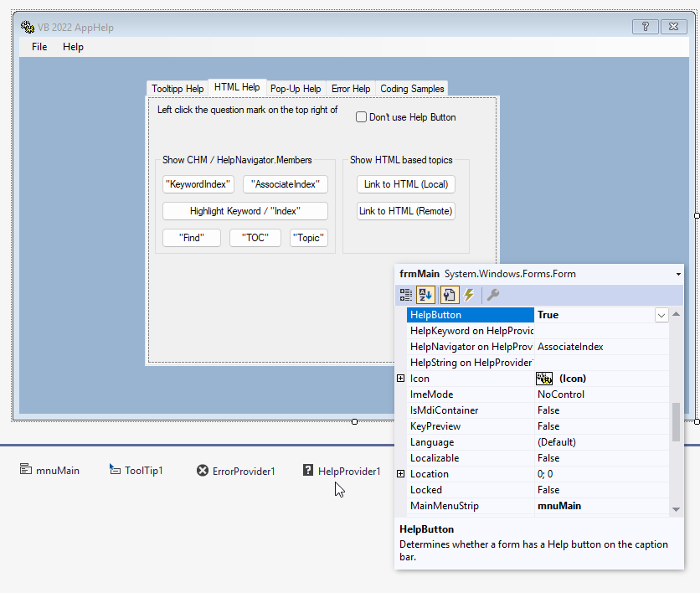Select the mnuMain component in tray
Image resolution: width=700 pixels, height=593 pixels.
click(49, 471)
